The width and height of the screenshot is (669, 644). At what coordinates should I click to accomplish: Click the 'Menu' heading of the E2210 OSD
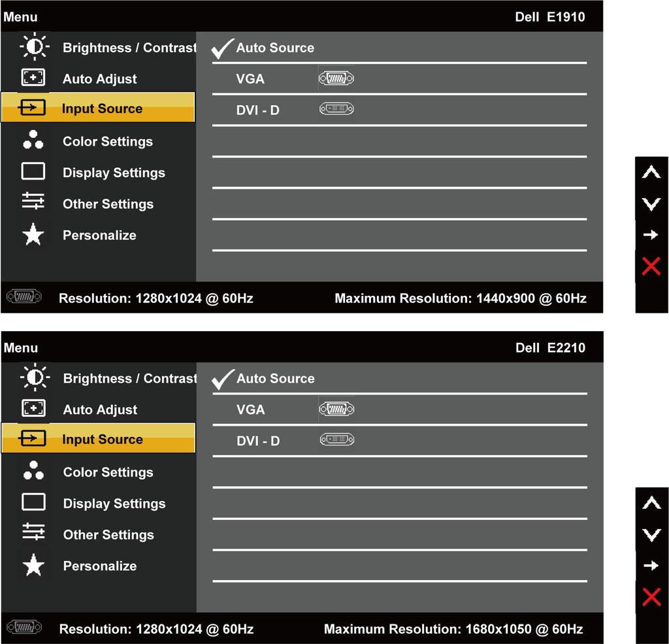coord(21,348)
